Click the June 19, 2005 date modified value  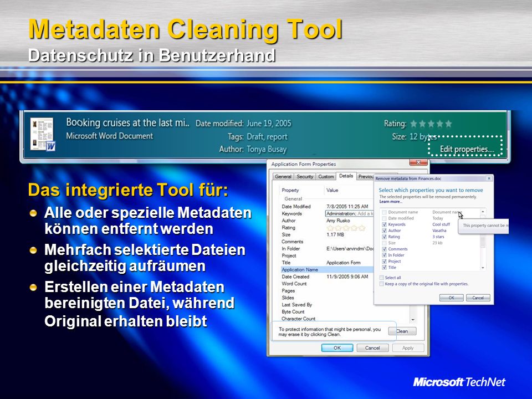tap(269, 124)
